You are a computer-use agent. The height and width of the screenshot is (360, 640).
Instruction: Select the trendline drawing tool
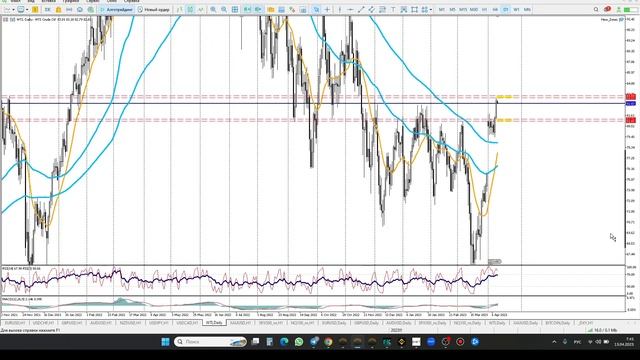click(x=361, y=9)
